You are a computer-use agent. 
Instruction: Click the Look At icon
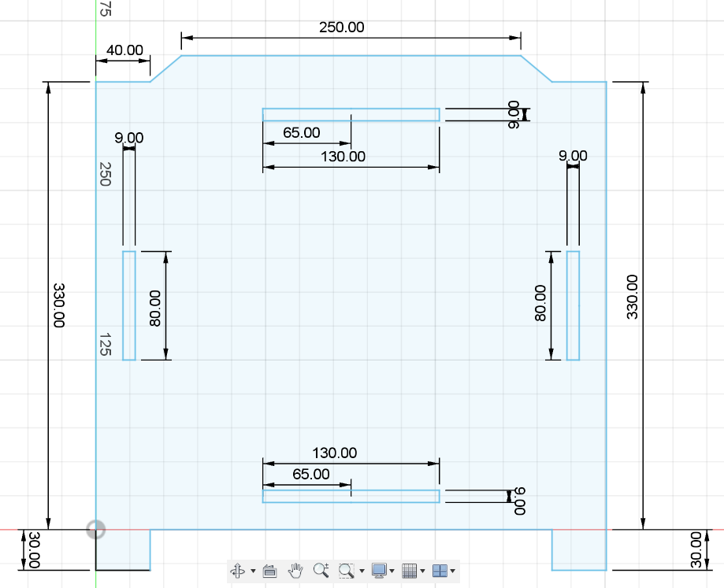point(269,571)
